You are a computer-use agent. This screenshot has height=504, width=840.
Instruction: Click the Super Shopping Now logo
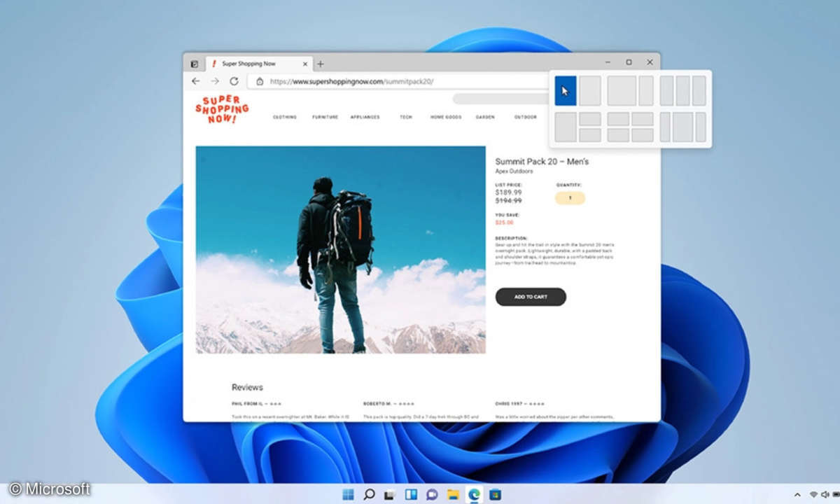point(222,110)
